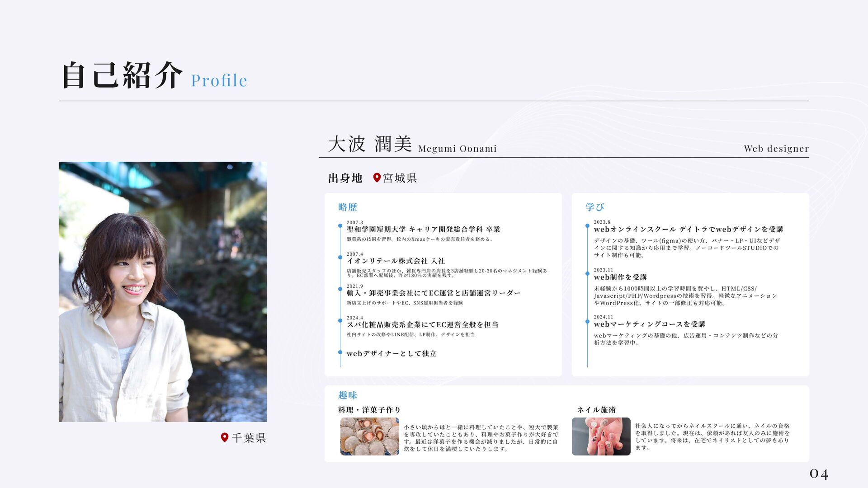
Task: Click the paragraph starting 社会人になってからネイルスクール
Action: click(x=712, y=437)
